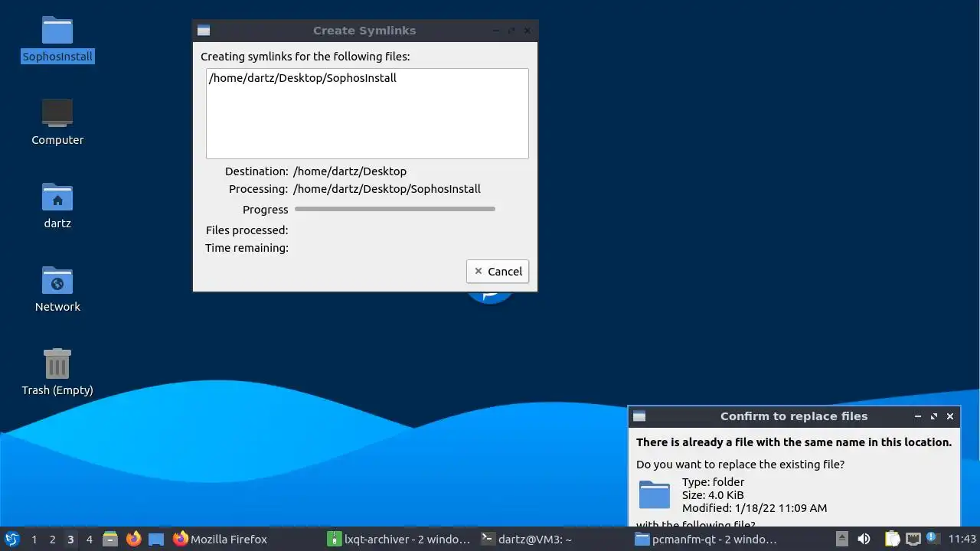Click the Confirm to replace files title bar

click(793, 416)
